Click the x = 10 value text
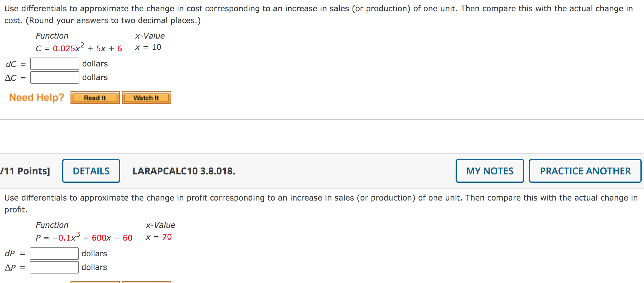This screenshot has width=644, height=283. (148, 47)
